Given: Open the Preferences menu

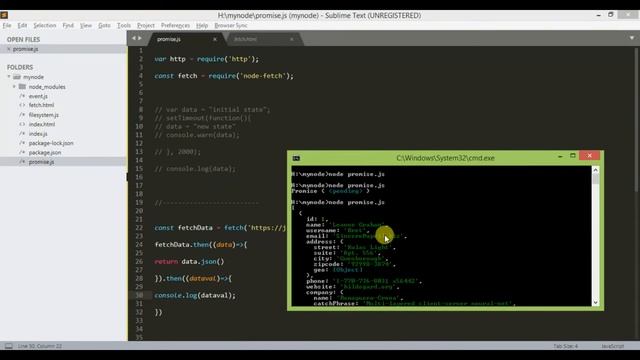Looking at the screenshot, I should pos(175,25).
